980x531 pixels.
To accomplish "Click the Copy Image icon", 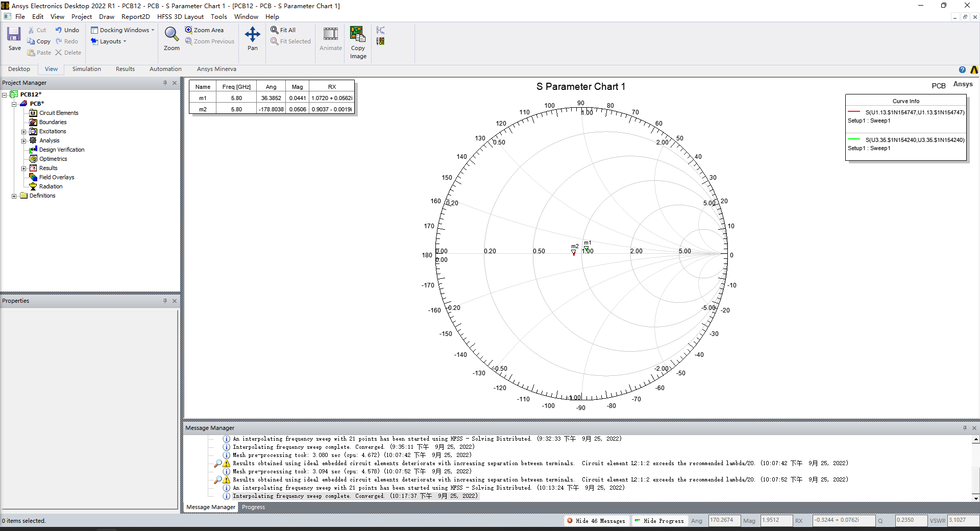I will click(x=358, y=34).
